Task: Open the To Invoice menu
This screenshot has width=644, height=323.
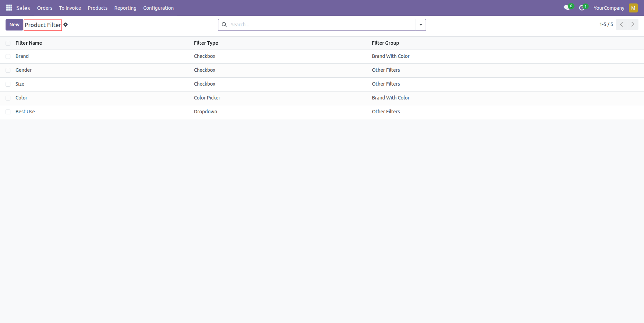Action: click(70, 8)
